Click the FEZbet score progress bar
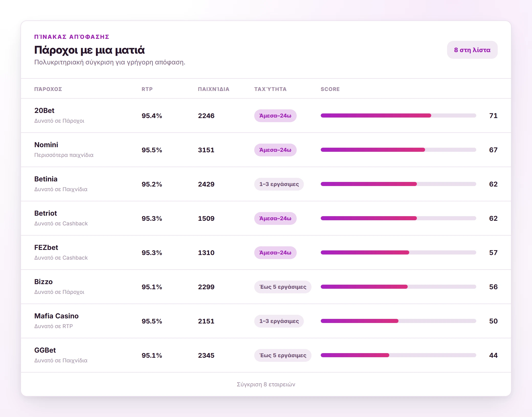532x417 pixels. (x=398, y=252)
